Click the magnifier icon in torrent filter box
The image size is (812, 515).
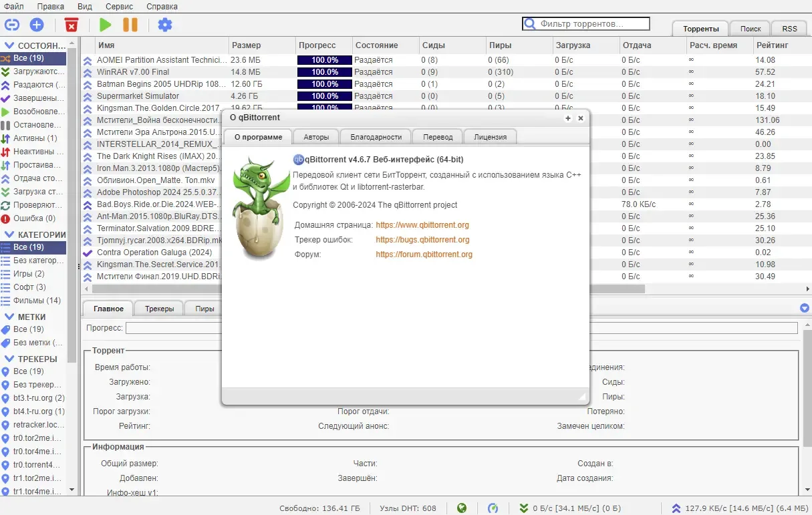click(530, 24)
